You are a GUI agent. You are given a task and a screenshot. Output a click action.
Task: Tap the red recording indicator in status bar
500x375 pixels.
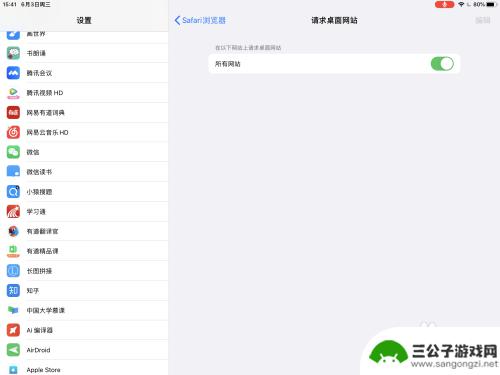pos(444,4)
